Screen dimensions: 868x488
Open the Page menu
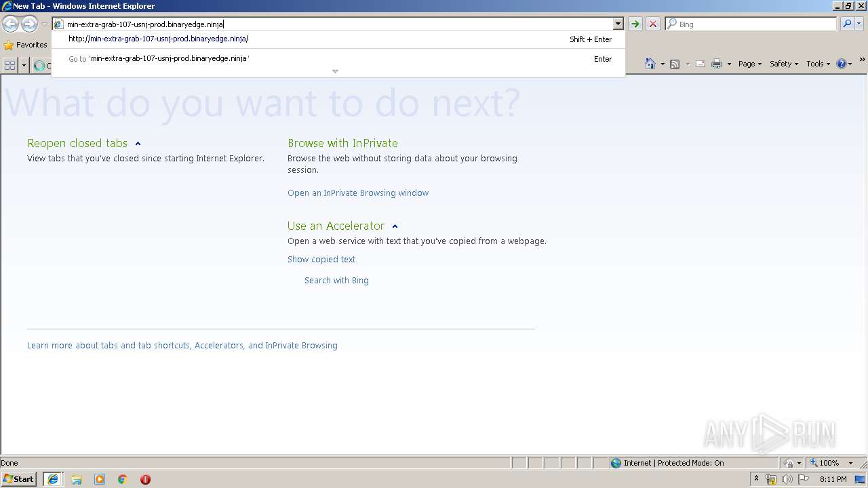750,64
